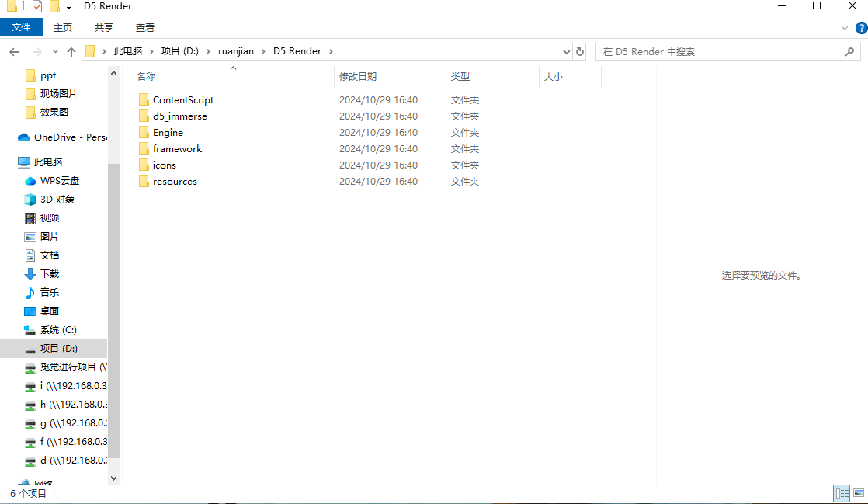Click D5 Render in the address bar breadcrumb

pos(297,51)
